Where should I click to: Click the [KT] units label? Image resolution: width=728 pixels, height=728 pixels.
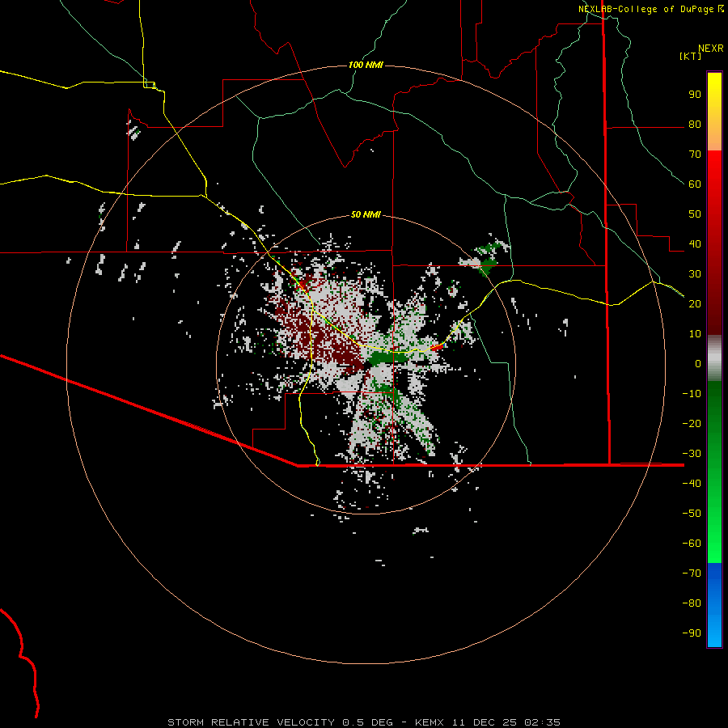point(691,56)
